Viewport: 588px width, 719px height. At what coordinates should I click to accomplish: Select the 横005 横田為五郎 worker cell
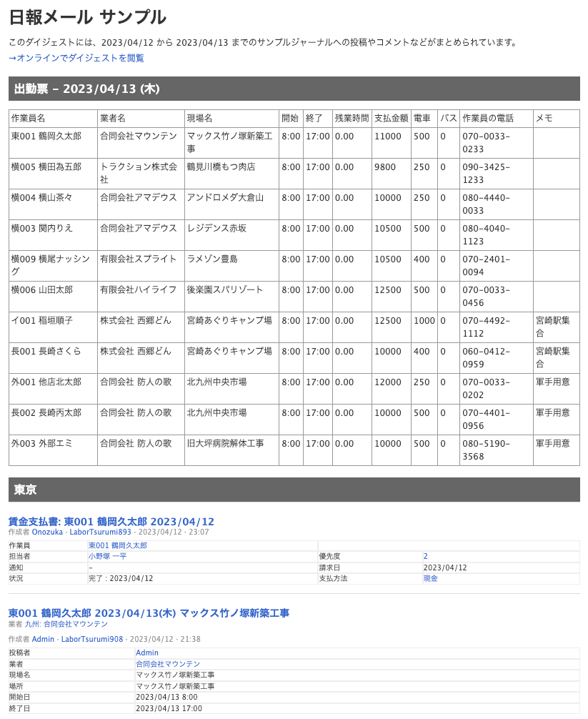[x=46, y=167]
